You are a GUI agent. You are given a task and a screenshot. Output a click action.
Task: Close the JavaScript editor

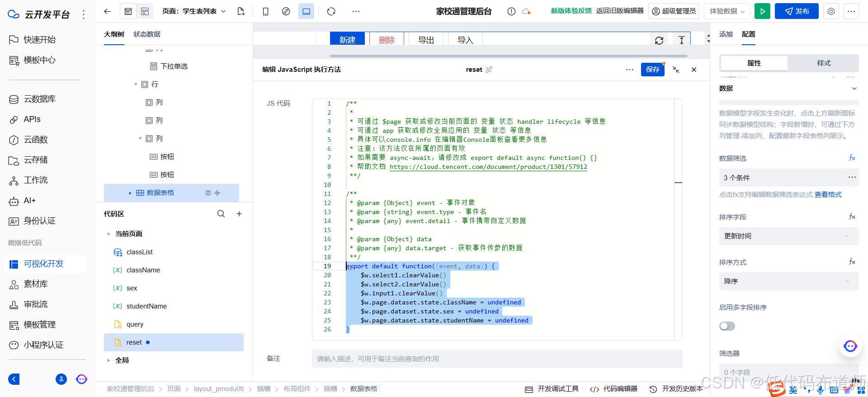(x=694, y=70)
